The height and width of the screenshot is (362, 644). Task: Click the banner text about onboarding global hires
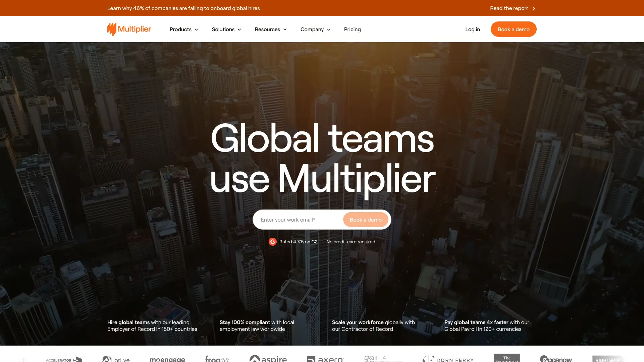click(183, 8)
